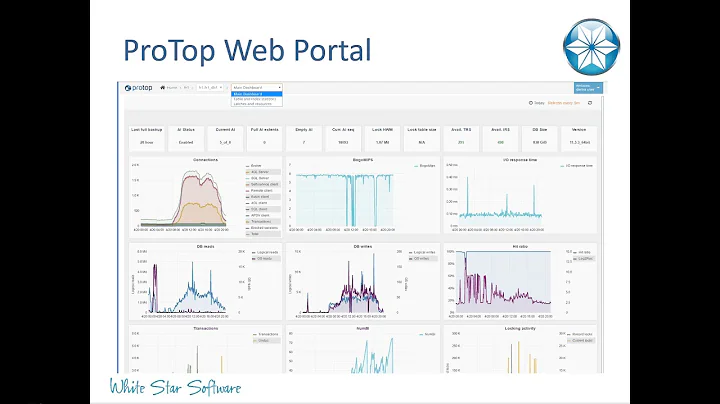720x404 pixels.
Task: Toggle Batch client legend entry
Action: [263, 196]
